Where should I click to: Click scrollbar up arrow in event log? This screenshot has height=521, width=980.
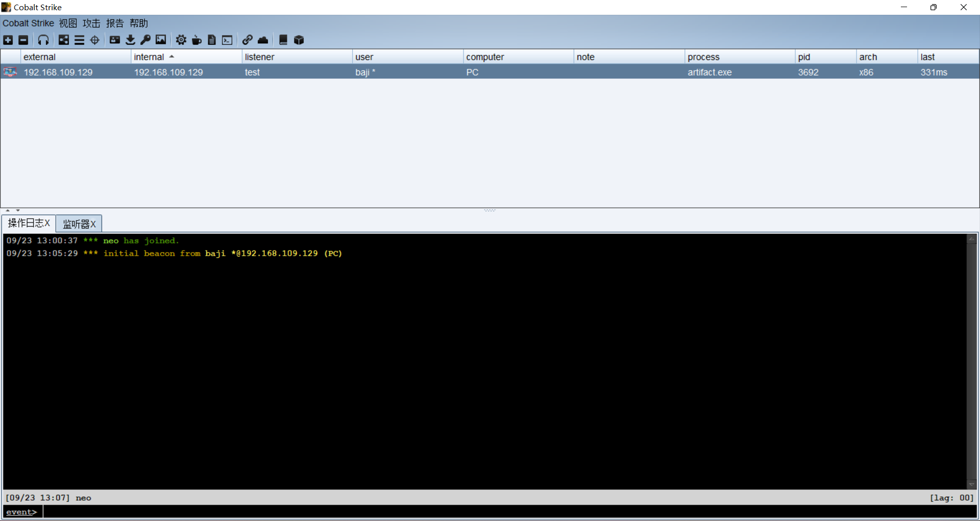pyautogui.click(x=971, y=238)
